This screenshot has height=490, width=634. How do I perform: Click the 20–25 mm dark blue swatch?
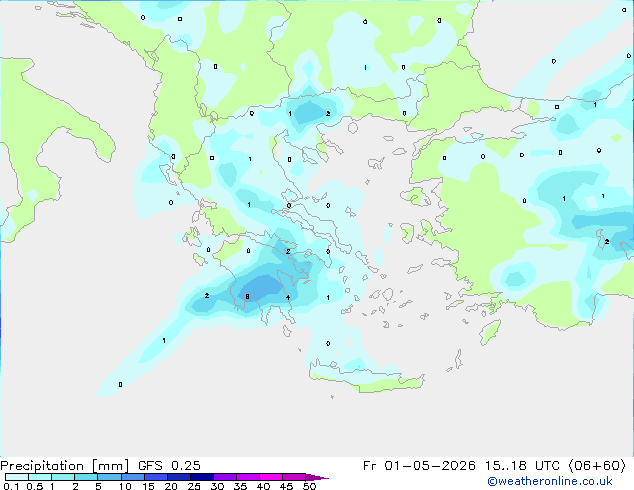coord(178,477)
